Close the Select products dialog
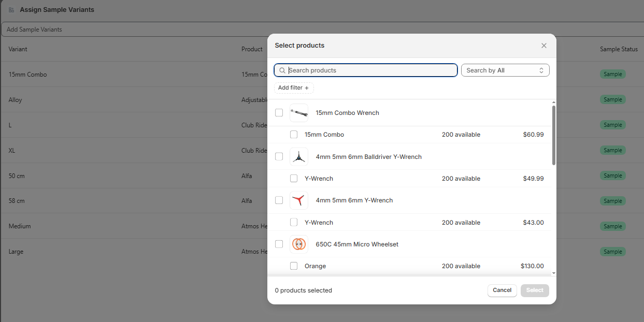 [x=543, y=46]
